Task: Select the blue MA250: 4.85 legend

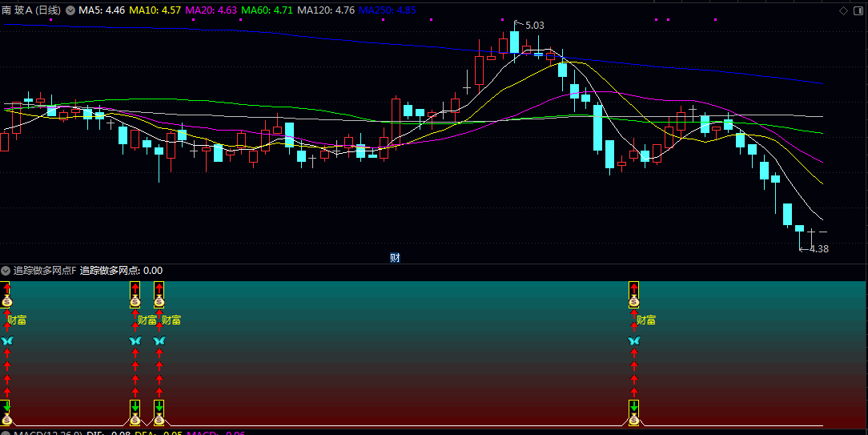Action: tap(388, 10)
